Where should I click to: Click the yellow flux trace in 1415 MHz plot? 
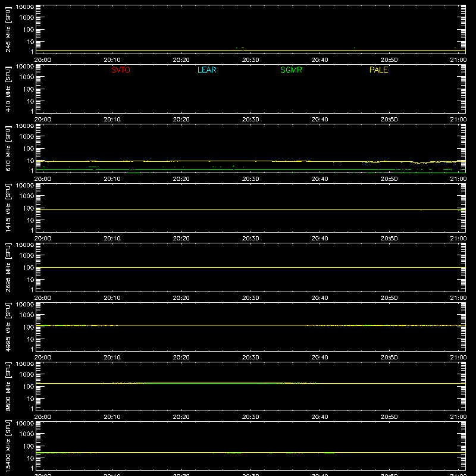coord(250,210)
